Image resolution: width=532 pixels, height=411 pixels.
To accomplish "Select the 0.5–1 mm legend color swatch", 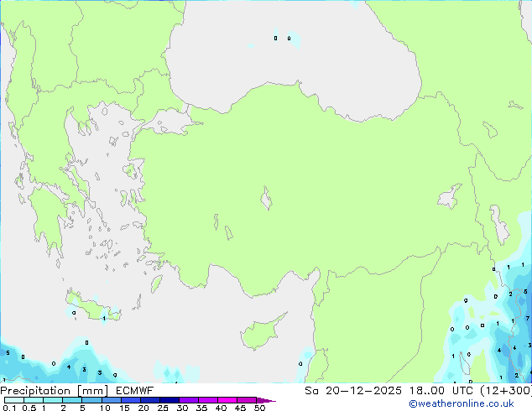I will tap(34, 400).
